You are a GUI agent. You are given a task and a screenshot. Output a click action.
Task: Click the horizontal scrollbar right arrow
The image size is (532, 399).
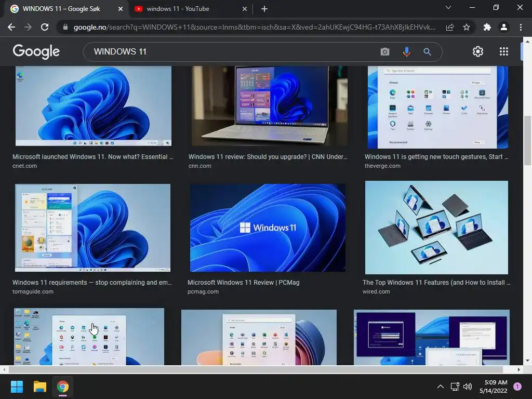click(x=519, y=369)
